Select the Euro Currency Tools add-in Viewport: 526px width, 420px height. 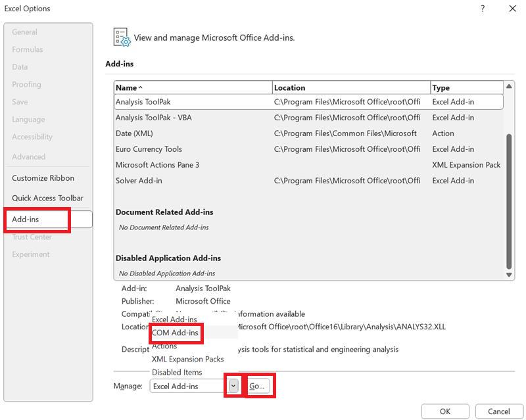[x=197, y=149]
